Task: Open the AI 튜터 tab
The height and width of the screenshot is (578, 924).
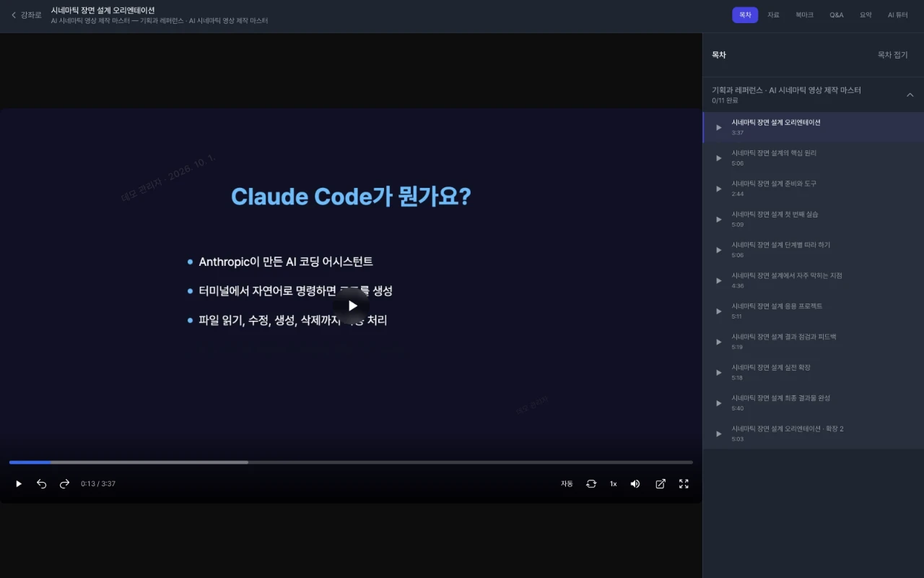Action: click(x=898, y=15)
